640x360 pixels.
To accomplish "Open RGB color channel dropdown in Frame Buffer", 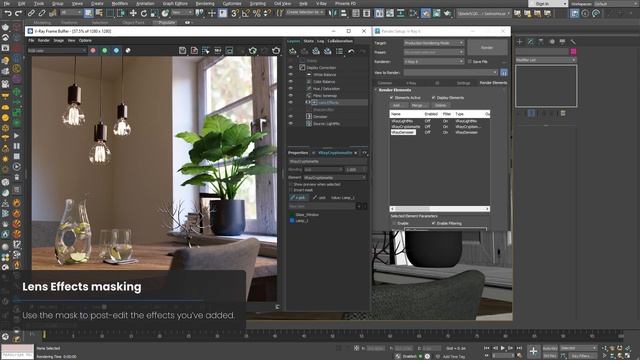I will click(57, 51).
